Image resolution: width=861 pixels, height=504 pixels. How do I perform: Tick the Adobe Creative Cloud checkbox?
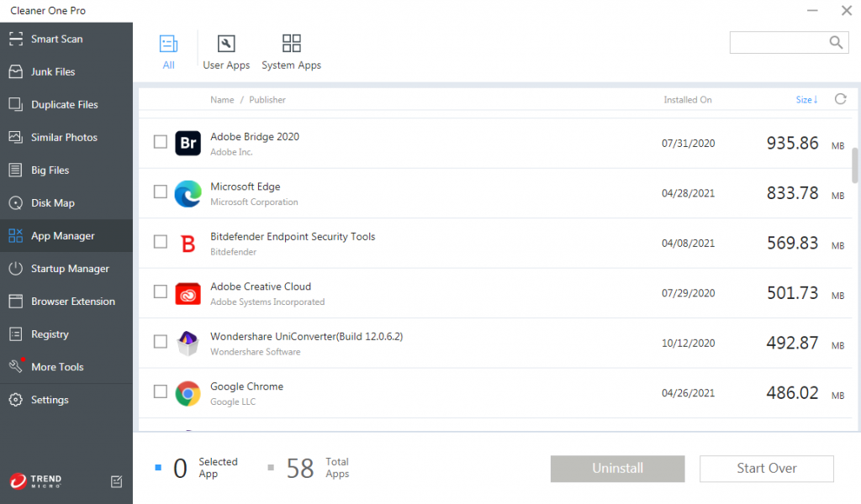pos(161,291)
